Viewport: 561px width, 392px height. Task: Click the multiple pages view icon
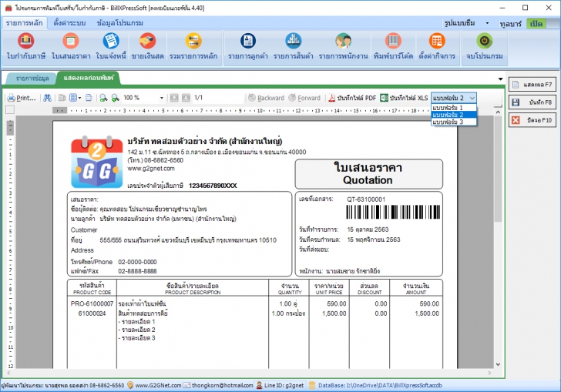73,98
